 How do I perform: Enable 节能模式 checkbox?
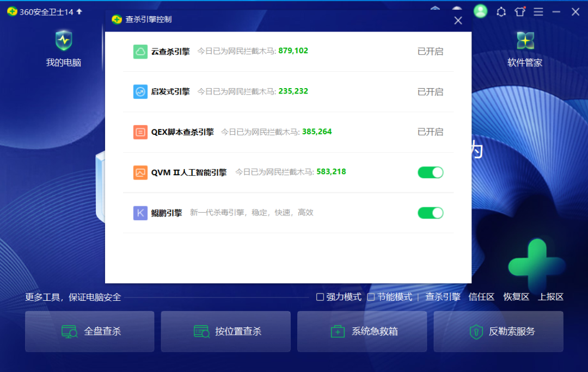click(x=371, y=297)
